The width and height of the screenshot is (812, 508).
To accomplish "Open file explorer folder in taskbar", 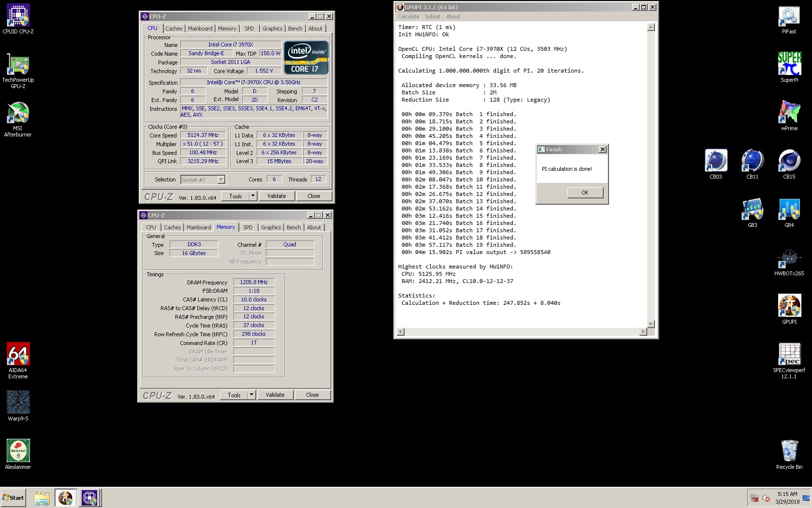I will (42, 498).
